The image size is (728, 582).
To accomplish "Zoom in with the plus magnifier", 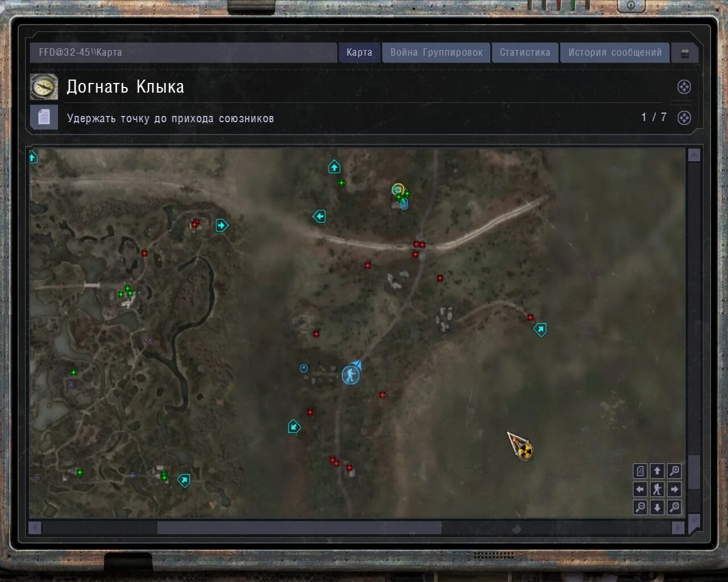I will (x=675, y=471).
